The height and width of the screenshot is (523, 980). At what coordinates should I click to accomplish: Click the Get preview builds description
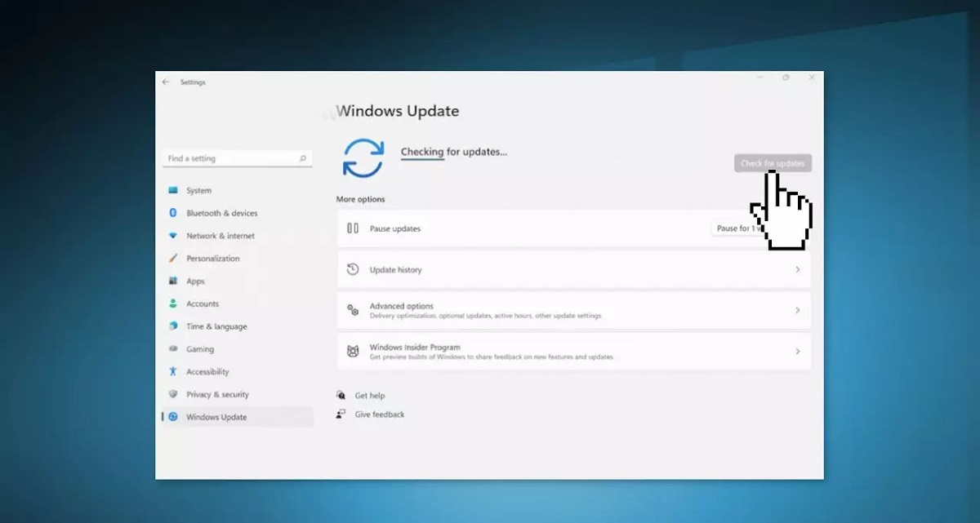coord(491,357)
